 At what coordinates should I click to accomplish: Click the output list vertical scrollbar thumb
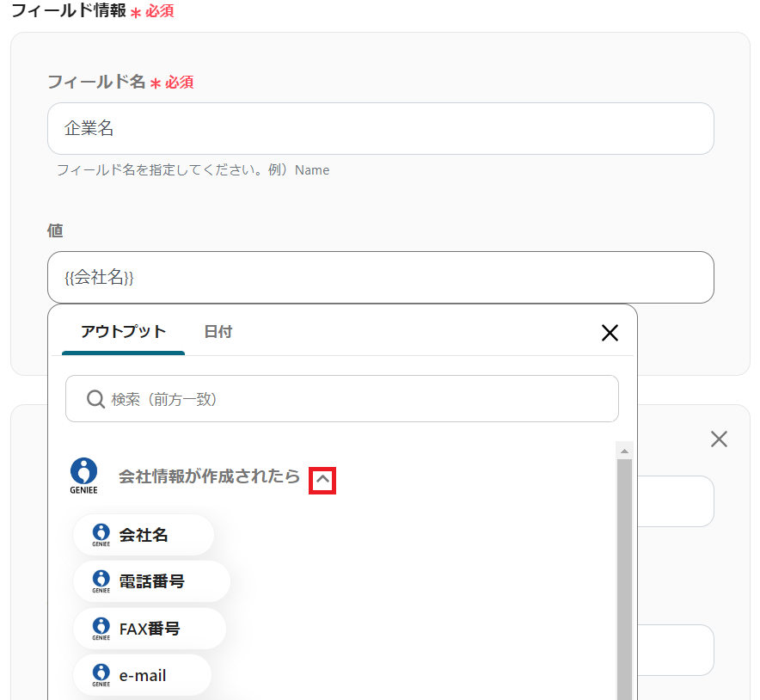pos(625,576)
